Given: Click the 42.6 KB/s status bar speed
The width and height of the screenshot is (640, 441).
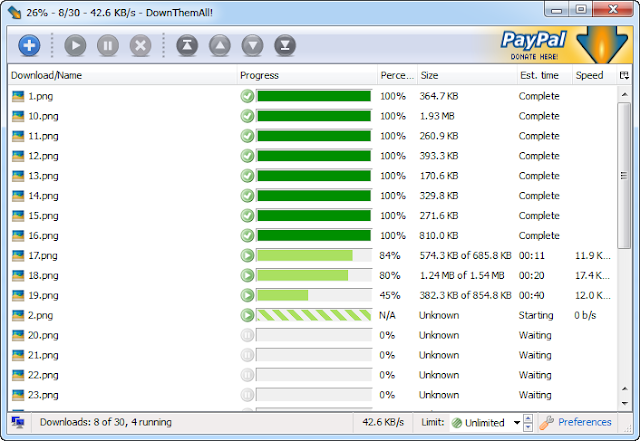Looking at the screenshot, I should (383, 422).
